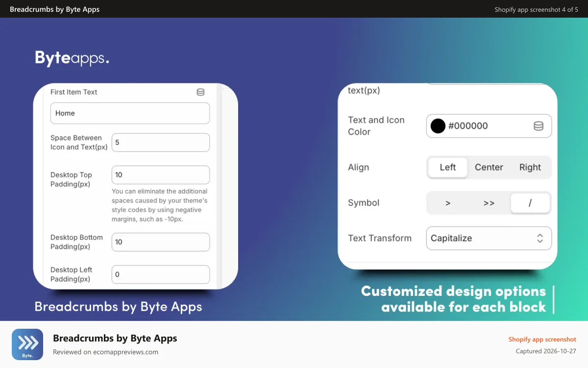Click the Desktop Left Padding input
Screen dimensions: 588x368
pos(161,274)
